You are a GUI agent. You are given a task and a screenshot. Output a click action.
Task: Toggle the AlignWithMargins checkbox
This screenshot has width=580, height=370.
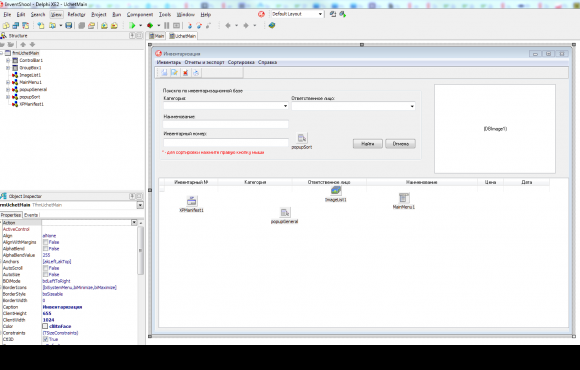click(x=45, y=242)
